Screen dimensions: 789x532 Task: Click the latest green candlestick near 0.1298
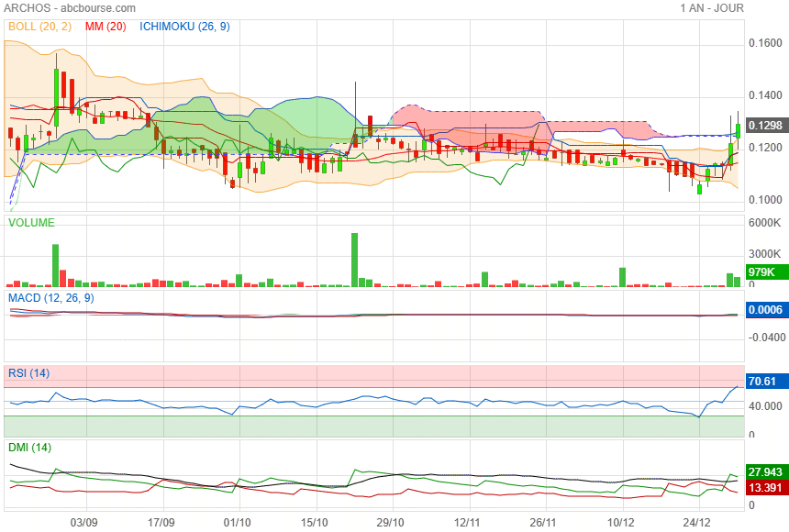pos(738,130)
